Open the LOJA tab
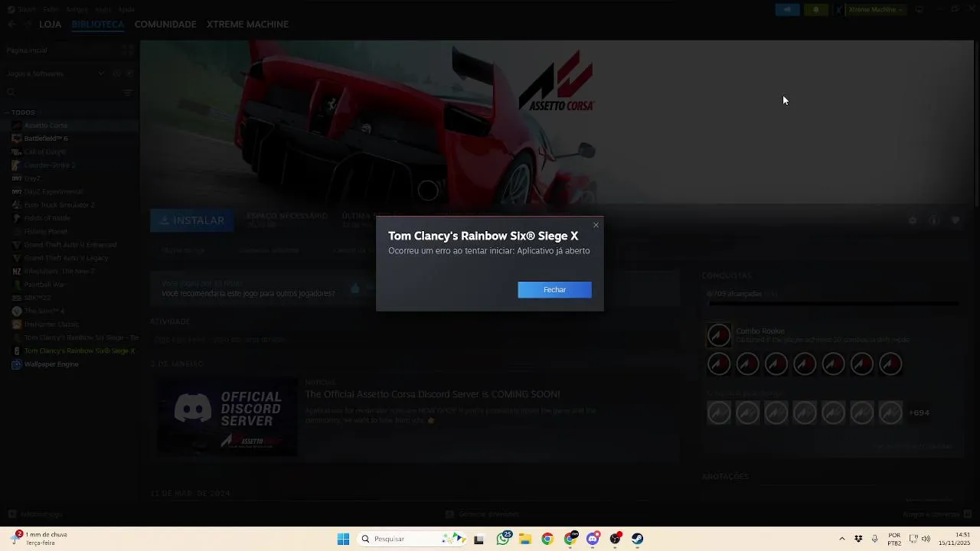 pyautogui.click(x=50, y=24)
